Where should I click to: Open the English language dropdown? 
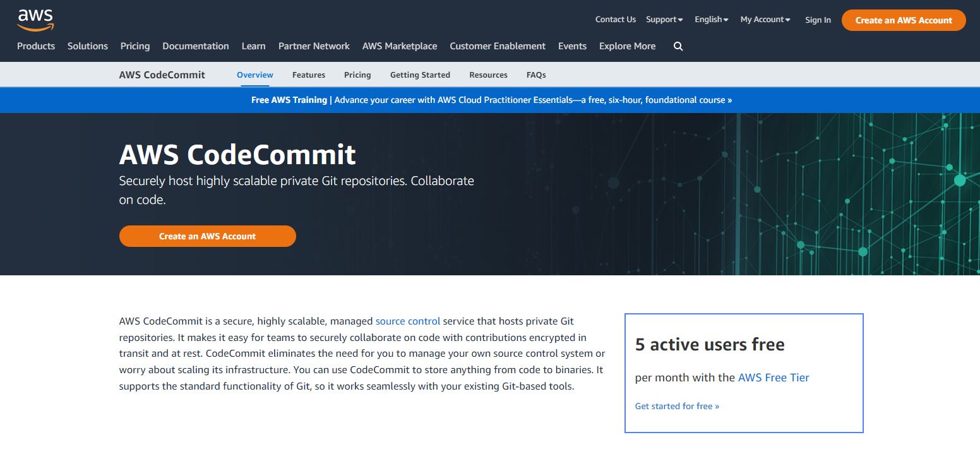(712, 20)
